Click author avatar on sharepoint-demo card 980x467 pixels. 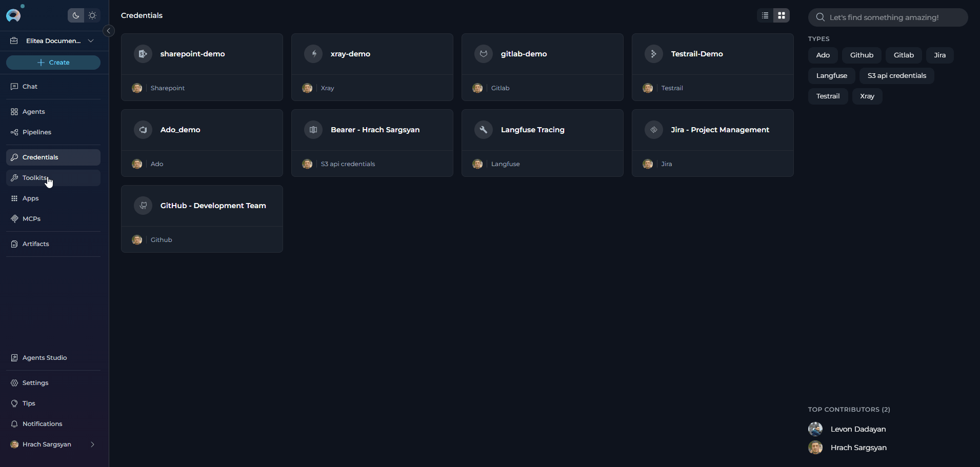(137, 88)
